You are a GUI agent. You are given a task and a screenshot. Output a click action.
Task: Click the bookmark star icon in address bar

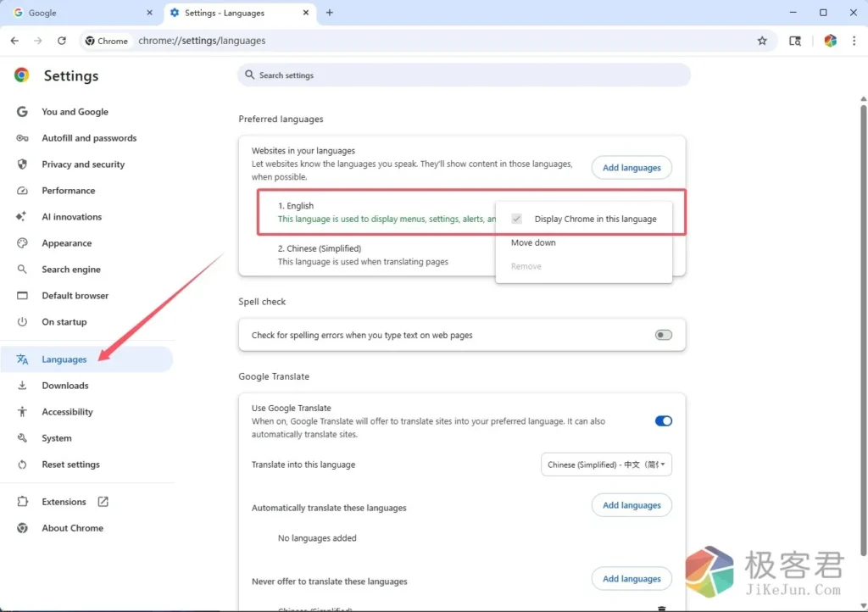click(x=761, y=41)
